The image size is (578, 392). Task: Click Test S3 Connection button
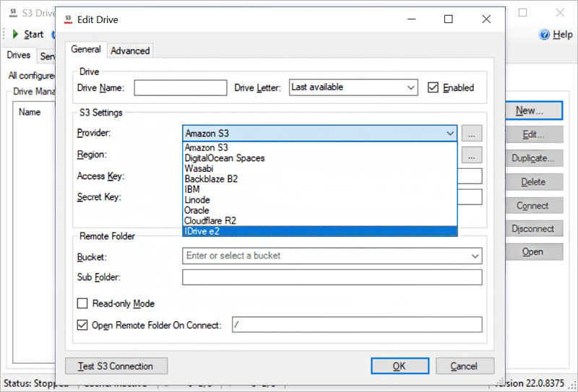116,366
